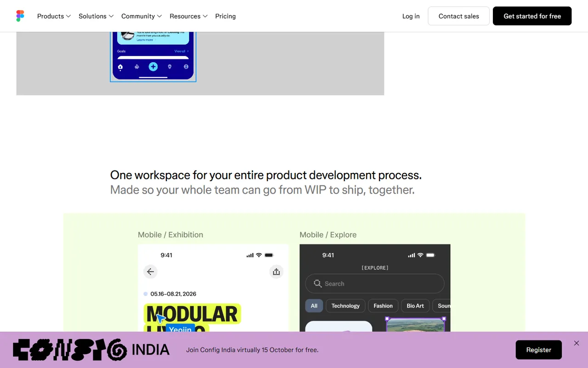The image size is (588, 368).
Task: Register for Config India
Action: coord(538,350)
